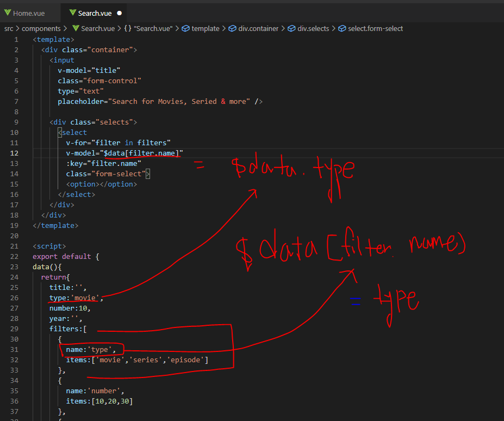Viewport: 504px width, 421px height.
Task: Click the cube icon beside template breadcrumb
Action: (x=185, y=28)
